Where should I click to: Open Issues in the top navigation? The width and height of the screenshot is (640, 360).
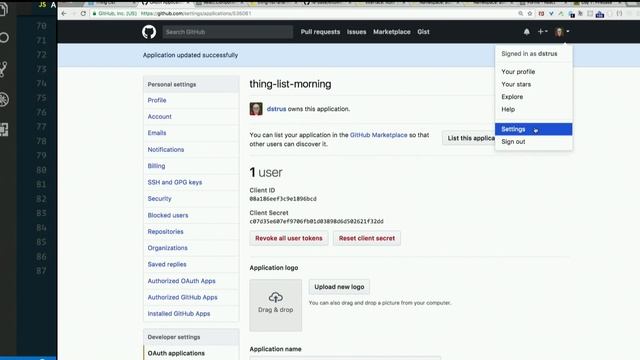pyautogui.click(x=356, y=32)
